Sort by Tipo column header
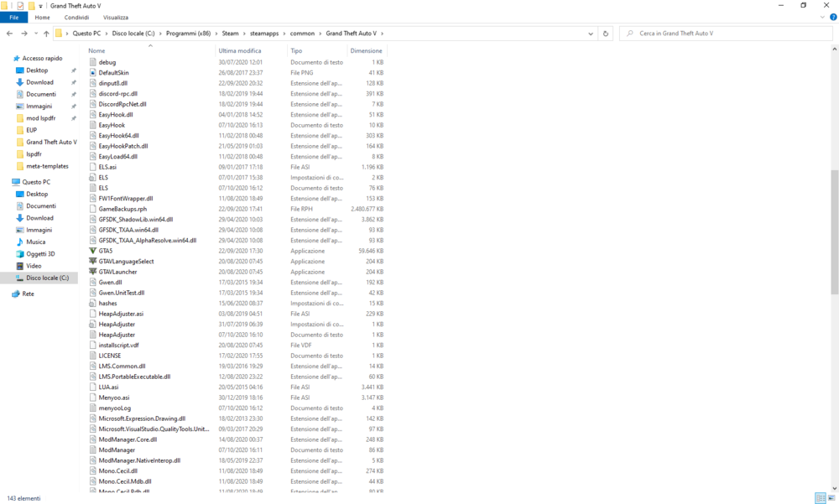The height and width of the screenshot is (504, 839). click(x=296, y=51)
